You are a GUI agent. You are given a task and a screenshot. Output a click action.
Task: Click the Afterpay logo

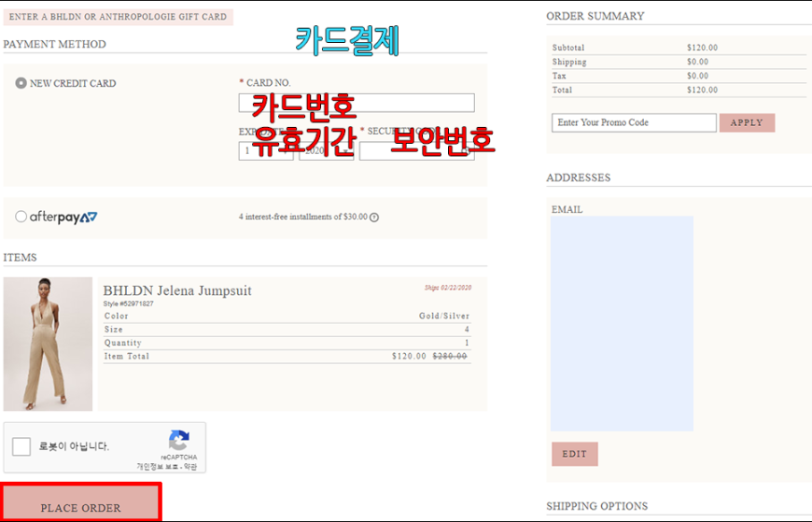pyautogui.click(x=63, y=217)
